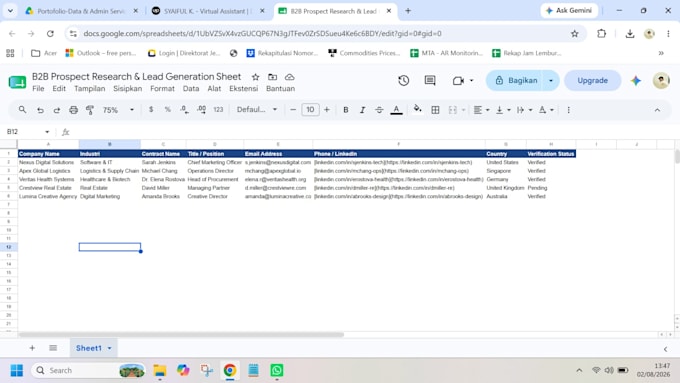Move document with folder icon
680x383 pixels.
[272, 77]
